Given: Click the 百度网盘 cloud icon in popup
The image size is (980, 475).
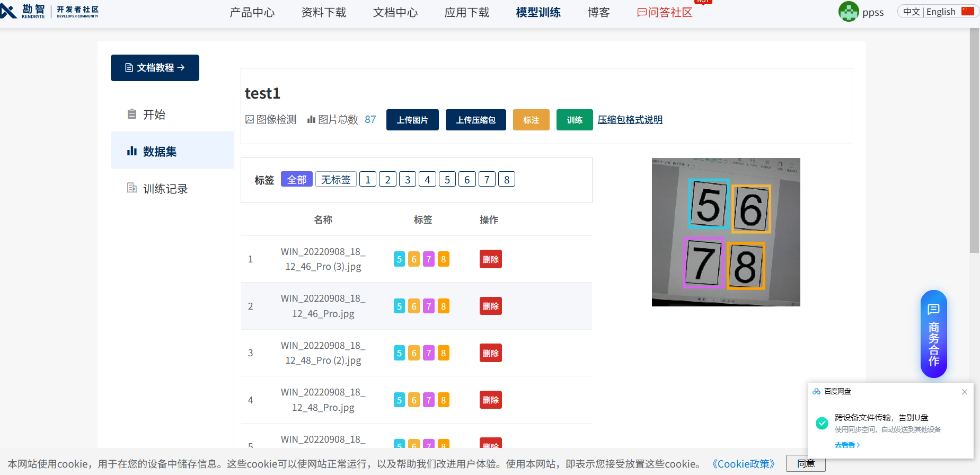Looking at the screenshot, I should (x=816, y=391).
